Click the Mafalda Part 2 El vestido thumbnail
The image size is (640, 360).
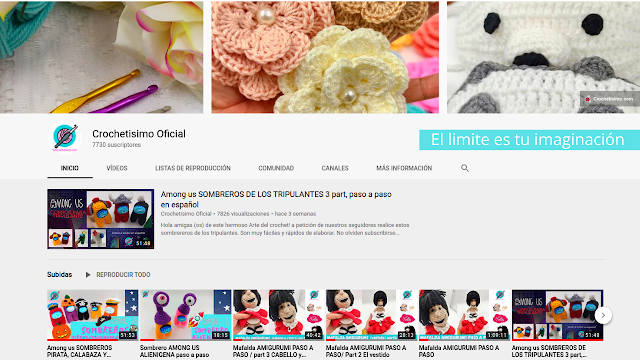(371, 315)
